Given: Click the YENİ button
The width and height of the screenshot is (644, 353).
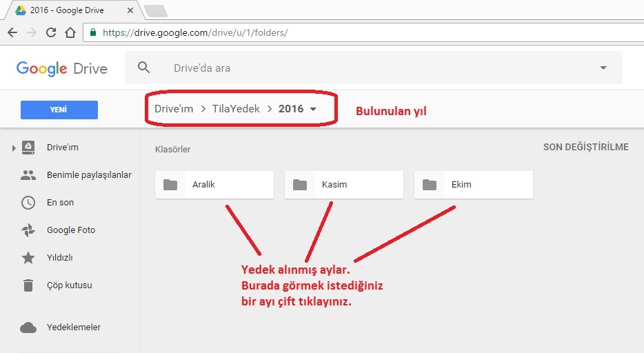Looking at the screenshot, I should click(59, 110).
